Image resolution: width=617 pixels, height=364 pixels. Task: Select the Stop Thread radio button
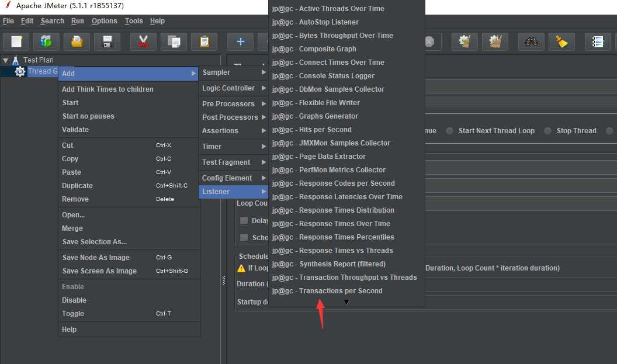coord(547,131)
